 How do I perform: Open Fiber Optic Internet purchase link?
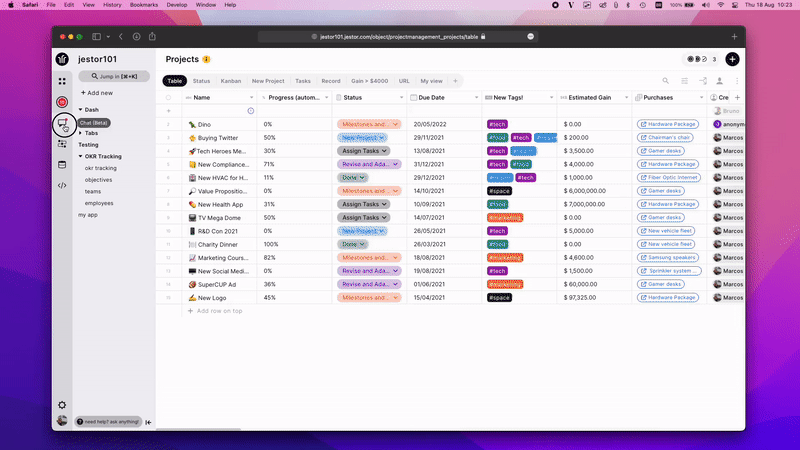[669, 178]
